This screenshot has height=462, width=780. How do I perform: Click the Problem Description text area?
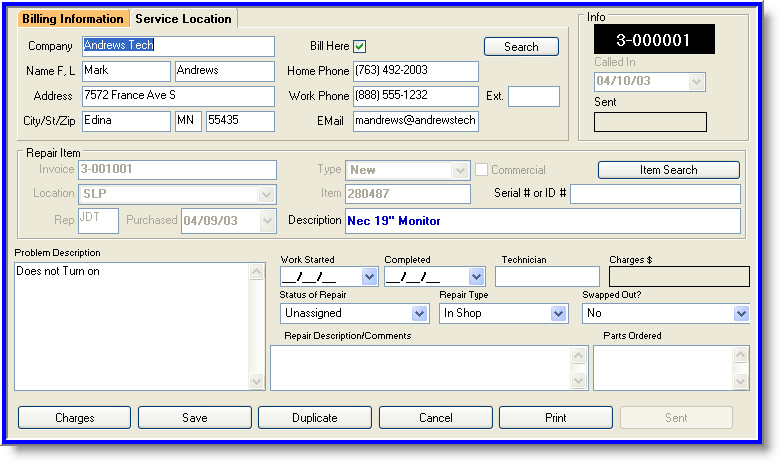[x=130, y=325]
